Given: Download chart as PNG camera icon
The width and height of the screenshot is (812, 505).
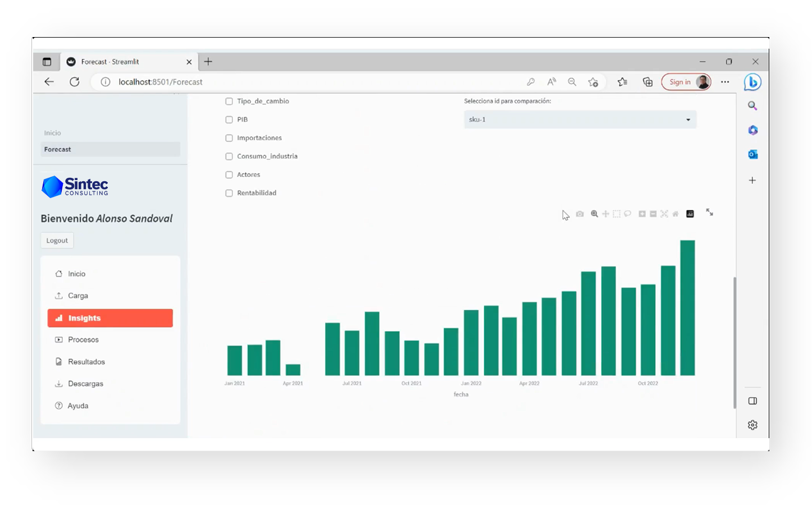Looking at the screenshot, I should (580, 214).
